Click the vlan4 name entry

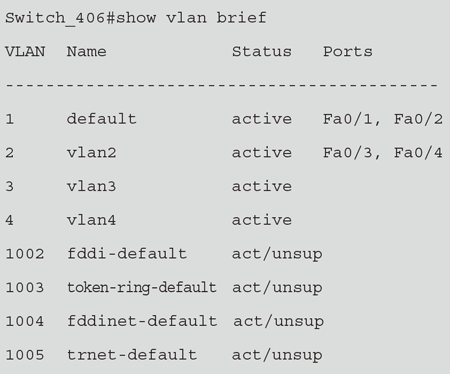coord(91,220)
